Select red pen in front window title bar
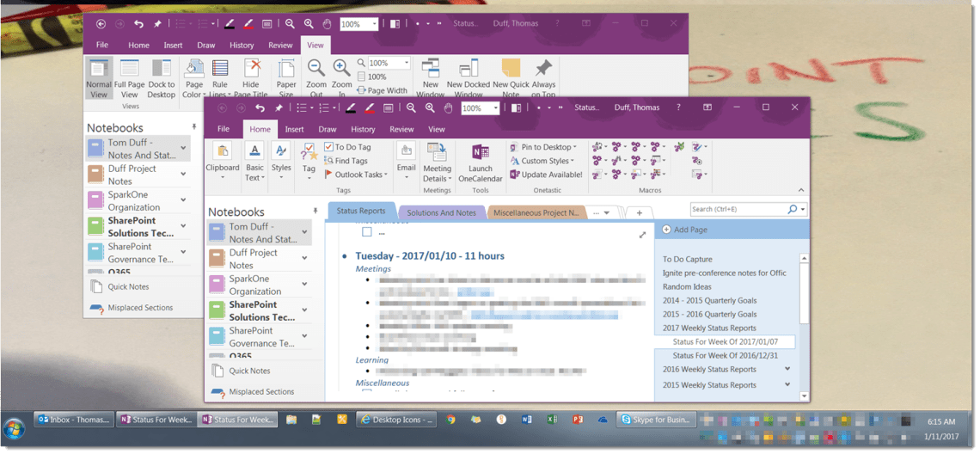 (370, 107)
